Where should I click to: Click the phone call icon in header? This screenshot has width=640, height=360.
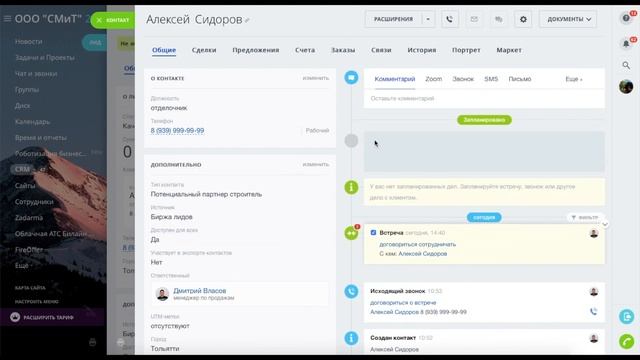pyautogui.click(x=449, y=19)
